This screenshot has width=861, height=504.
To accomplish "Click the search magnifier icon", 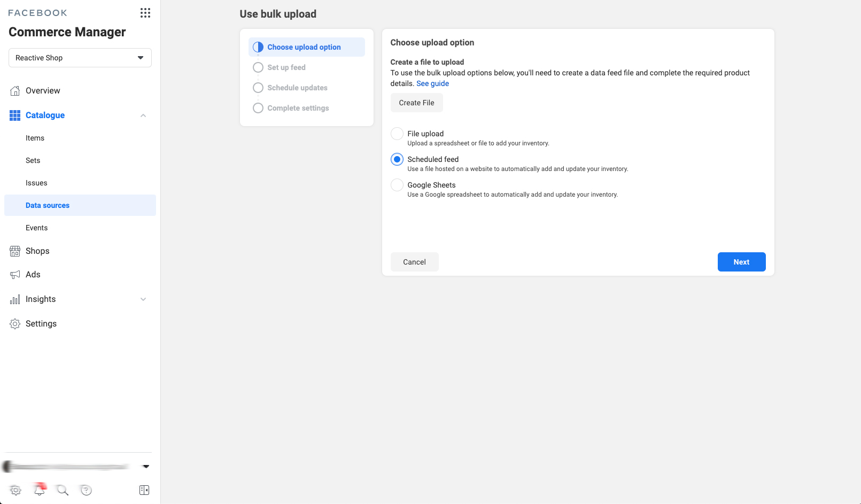I will click(x=63, y=490).
